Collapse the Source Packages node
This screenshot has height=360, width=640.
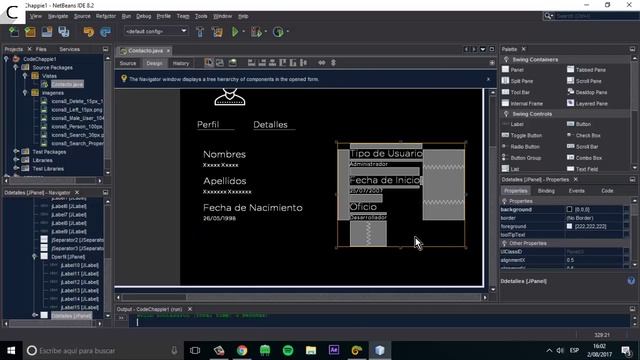(x=16, y=67)
